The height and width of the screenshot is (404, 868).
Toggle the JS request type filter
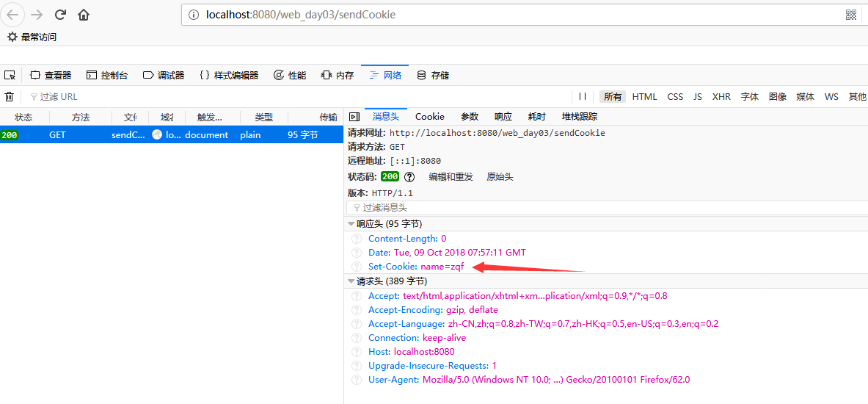698,96
